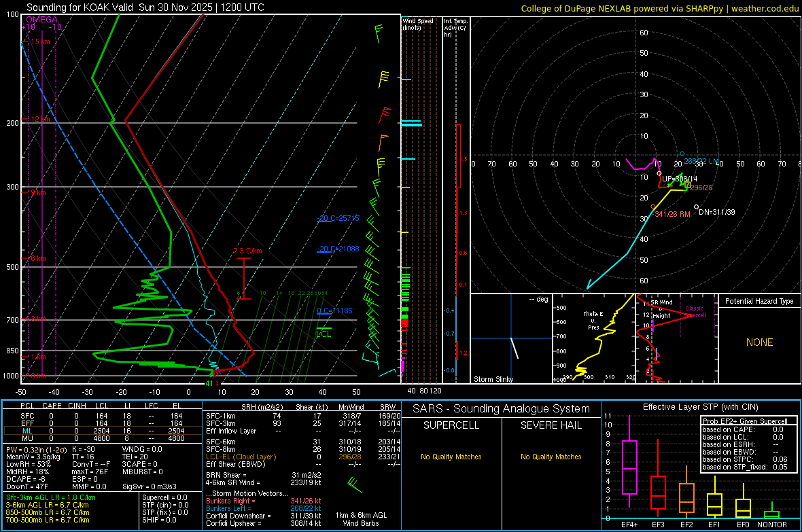The height and width of the screenshot is (532, 802).
Task: Click the 'NONE' hazard type text
Action: pyautogui.click(x=760, y=342)
